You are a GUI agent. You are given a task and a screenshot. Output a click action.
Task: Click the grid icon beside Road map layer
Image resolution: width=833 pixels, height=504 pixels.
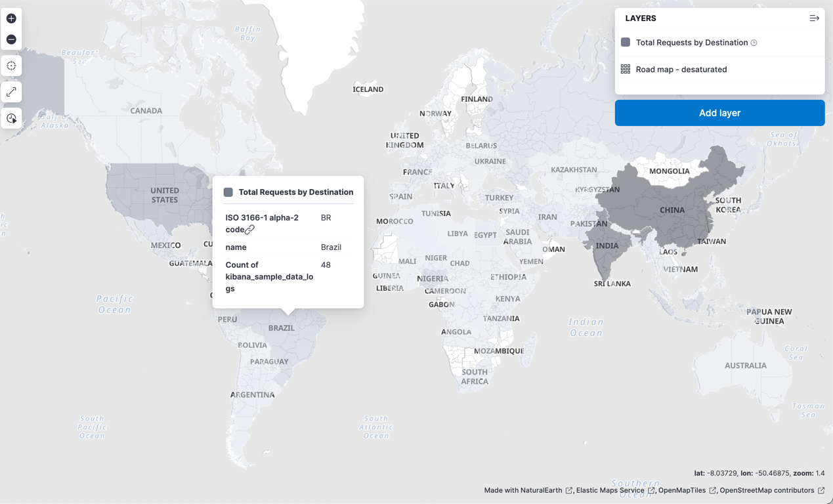(625, 69)
